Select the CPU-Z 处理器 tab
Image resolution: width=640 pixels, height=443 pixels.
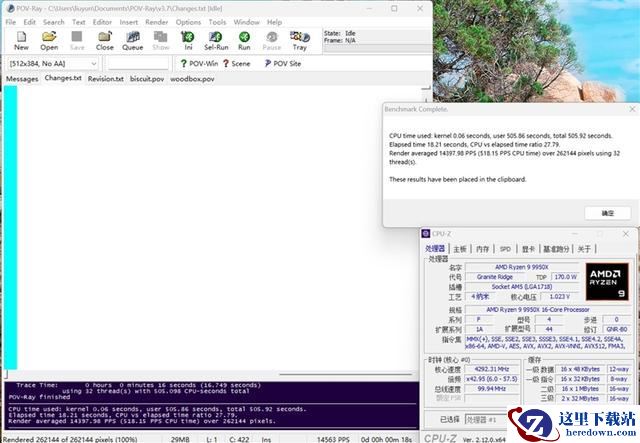click(435, 249)
